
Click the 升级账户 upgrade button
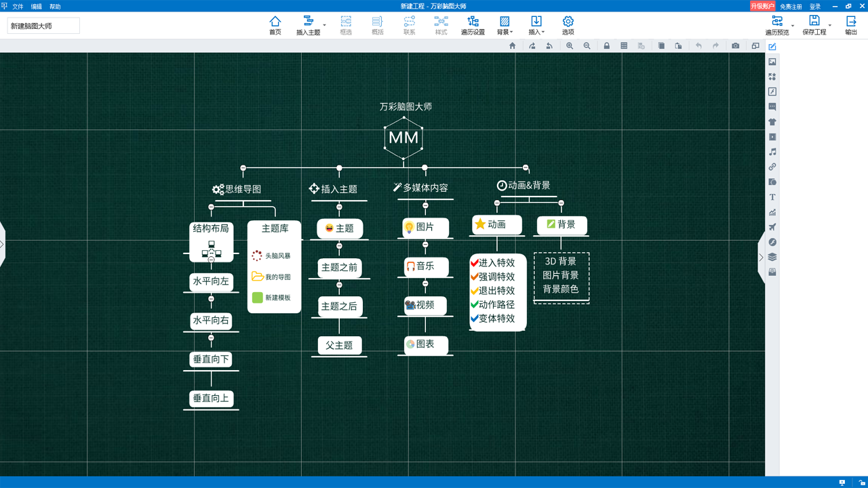[762, 6]
